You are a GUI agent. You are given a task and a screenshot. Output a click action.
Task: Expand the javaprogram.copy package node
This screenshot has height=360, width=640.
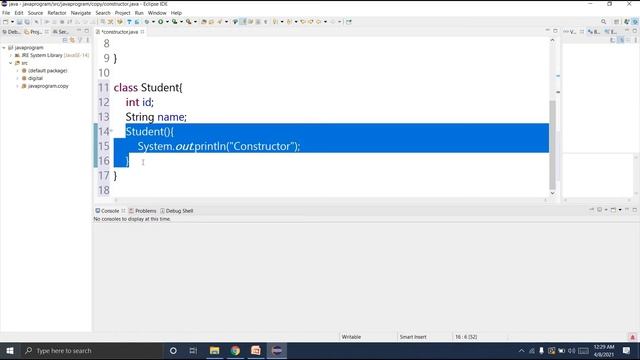click(18, 86)
